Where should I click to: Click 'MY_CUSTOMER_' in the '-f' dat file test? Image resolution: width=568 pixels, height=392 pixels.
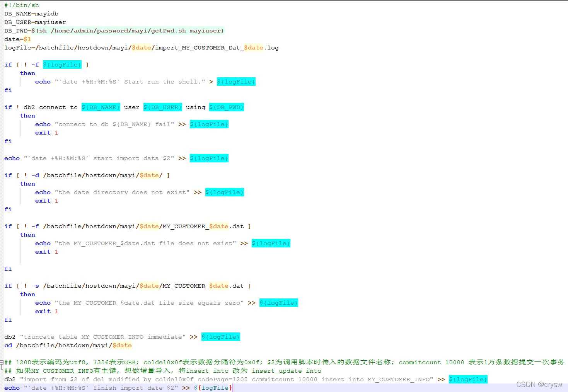coord(186,226)
